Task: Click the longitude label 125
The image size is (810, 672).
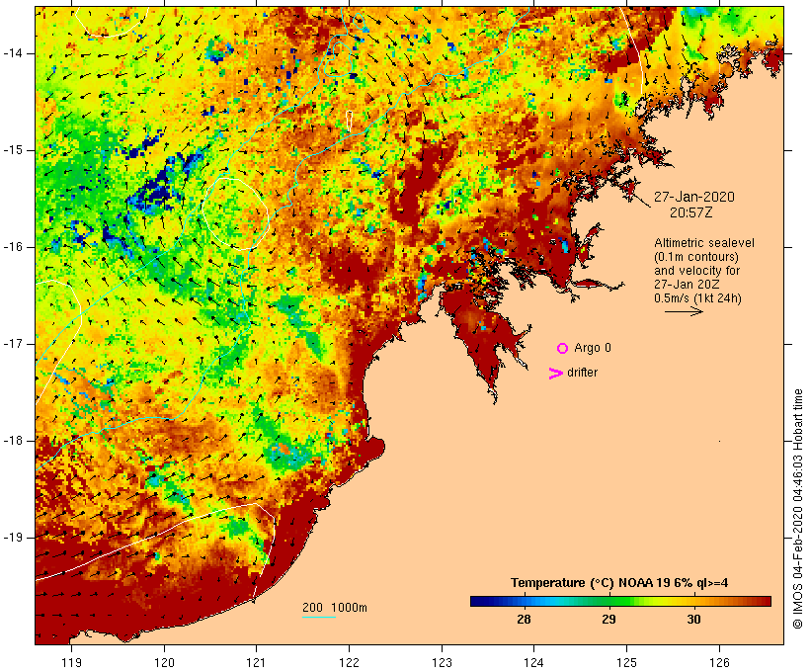Action: 626,662
